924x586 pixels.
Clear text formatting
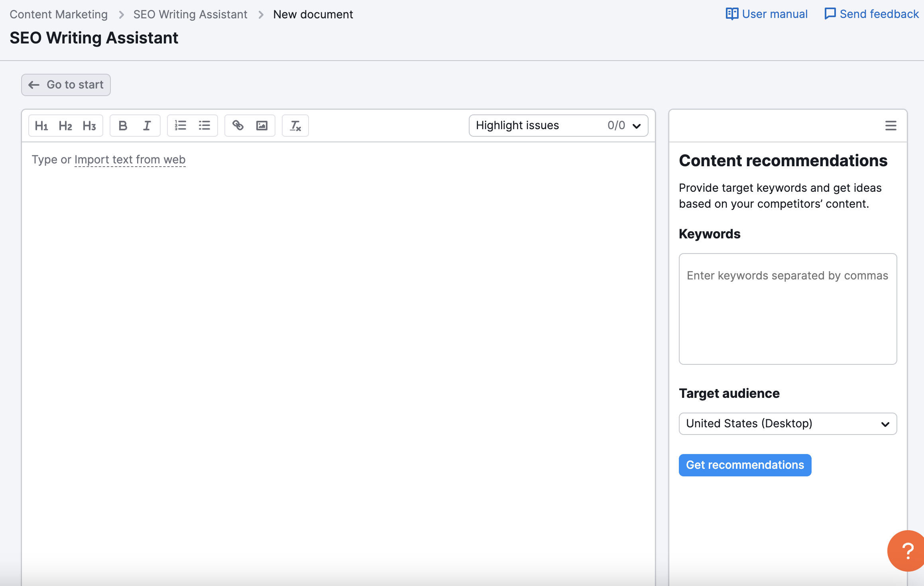coord(295,126)
